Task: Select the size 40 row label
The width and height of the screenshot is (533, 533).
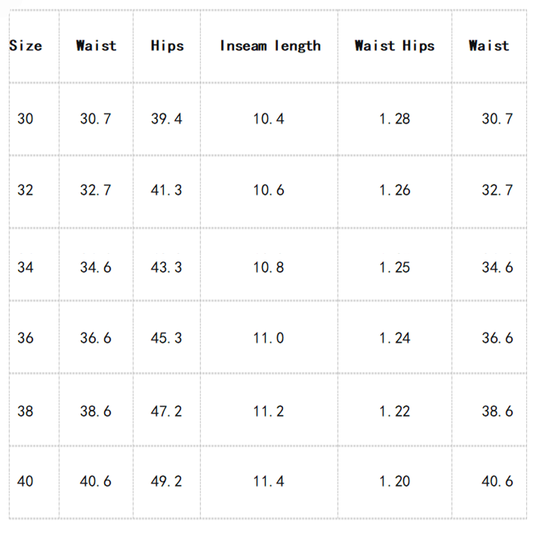Action: click(x=25, y=481)
